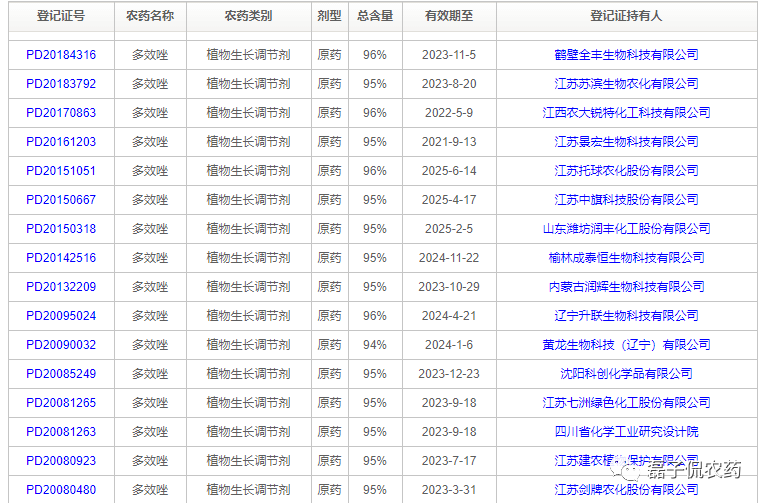This screenshot has width=766, height=503.
Task: Click the 有效期至 column header
Action: (449, 16)
